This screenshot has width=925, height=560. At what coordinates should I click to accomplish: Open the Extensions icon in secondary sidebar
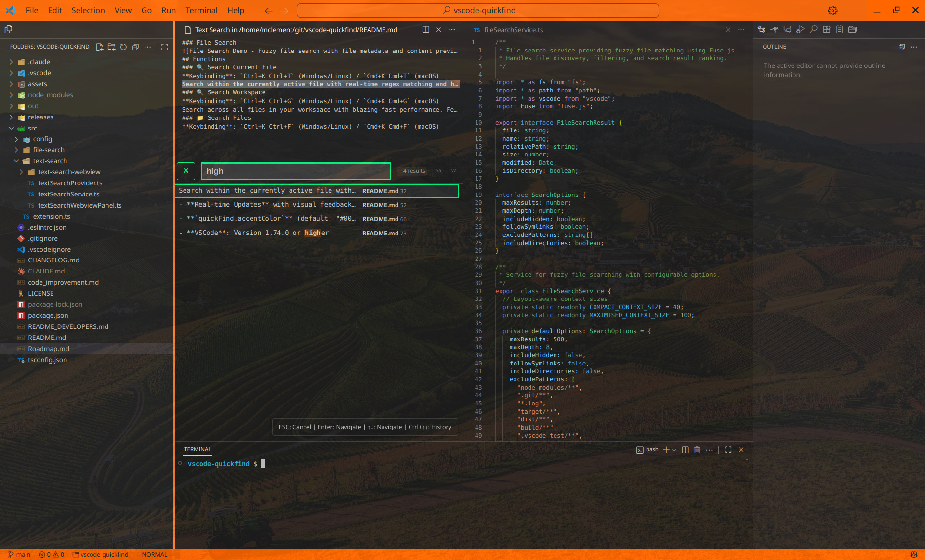tap(827, 29)
